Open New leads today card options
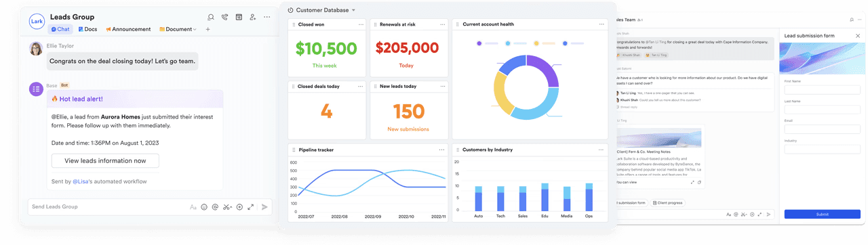The width and height of the screenshot is (868, 245). [x=443, y=87]
